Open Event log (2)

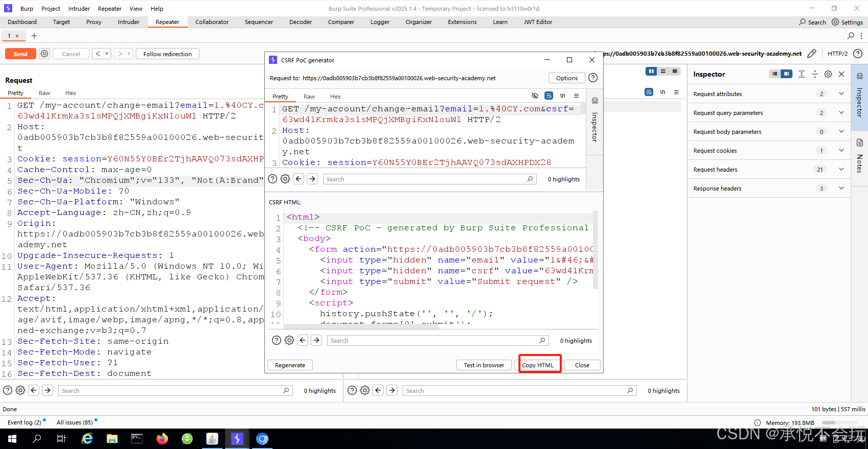(24, 422)
